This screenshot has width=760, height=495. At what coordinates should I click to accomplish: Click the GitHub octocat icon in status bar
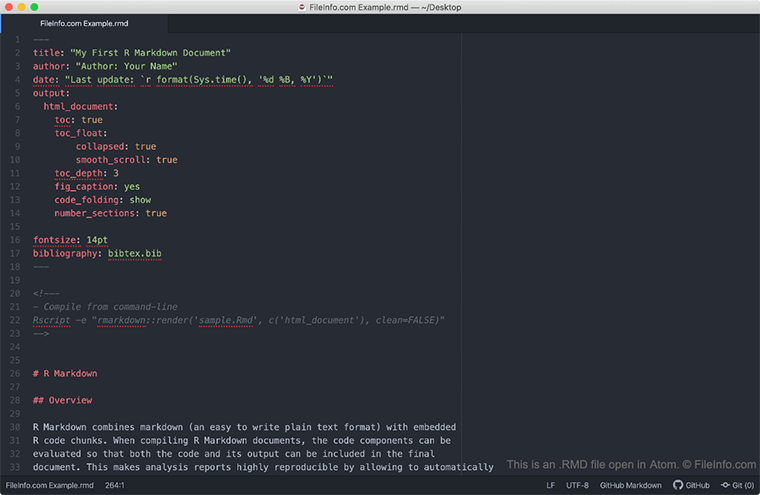point(678,485)
